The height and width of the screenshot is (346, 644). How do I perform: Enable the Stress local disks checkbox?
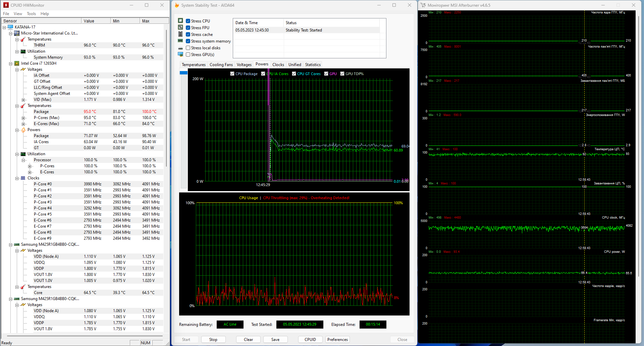point(188,48)
